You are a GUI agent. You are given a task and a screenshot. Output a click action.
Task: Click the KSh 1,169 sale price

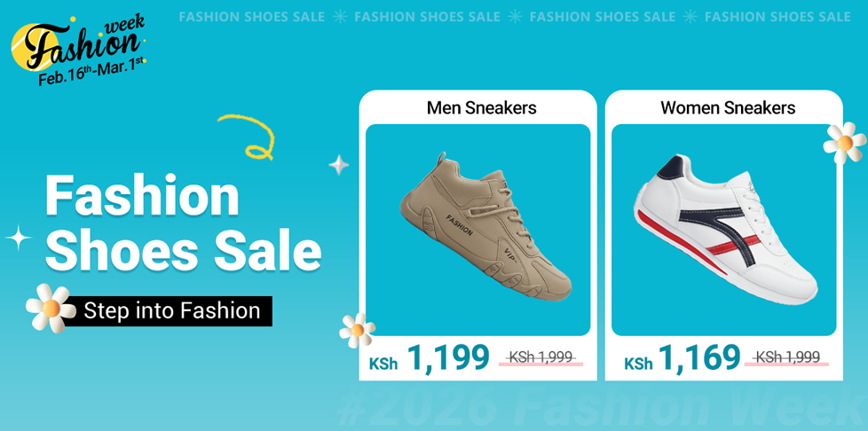pyautogui.click(x=682, y=358)
